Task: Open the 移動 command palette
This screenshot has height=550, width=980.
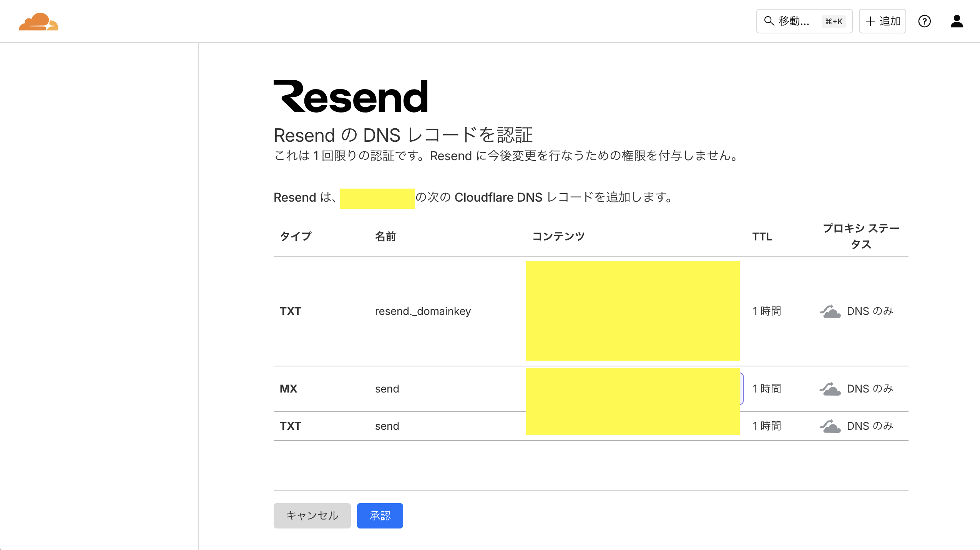Action: click(x=793, y=21)
